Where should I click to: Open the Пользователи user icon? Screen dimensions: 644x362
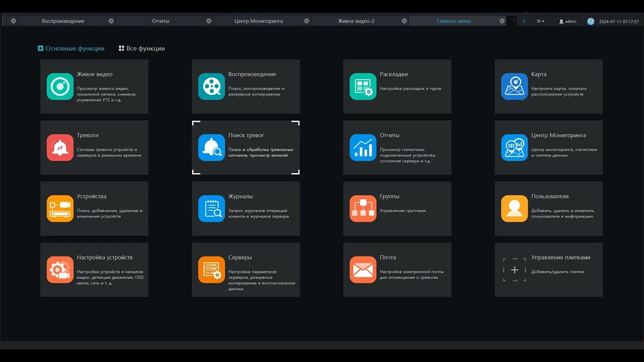pyautogui.click(x=514, y=209)
